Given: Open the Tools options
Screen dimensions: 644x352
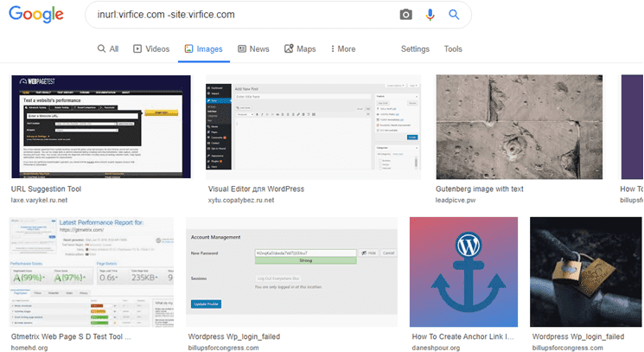Looking at the screenshot, I should [453, 49].
